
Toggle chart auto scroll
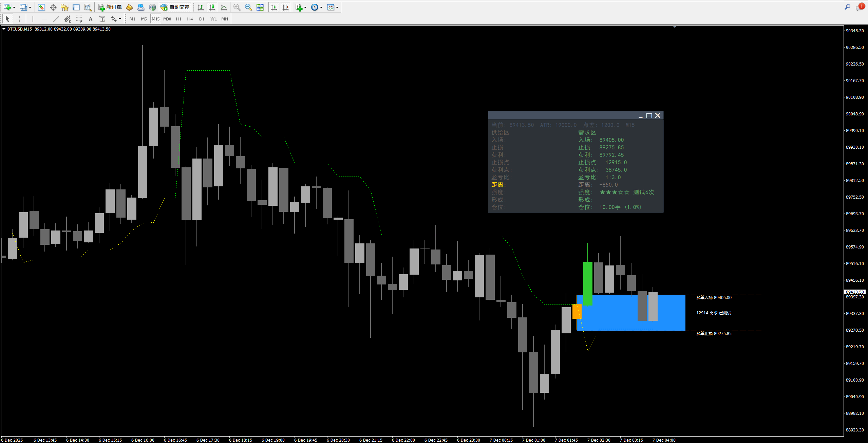pyautogui.click(x=274, y=7)
